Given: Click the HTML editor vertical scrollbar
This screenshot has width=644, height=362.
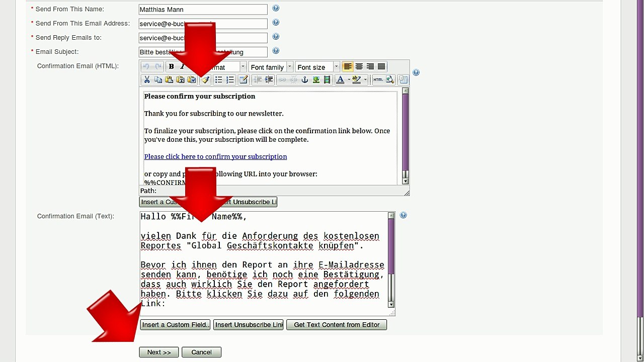Looking at the screenshot, I should [406, 136].
